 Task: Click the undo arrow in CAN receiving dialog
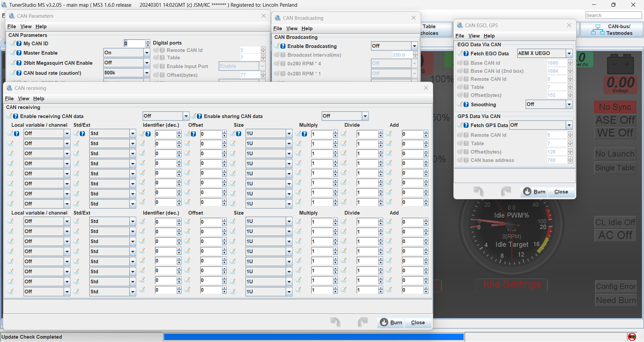point(335,322)
